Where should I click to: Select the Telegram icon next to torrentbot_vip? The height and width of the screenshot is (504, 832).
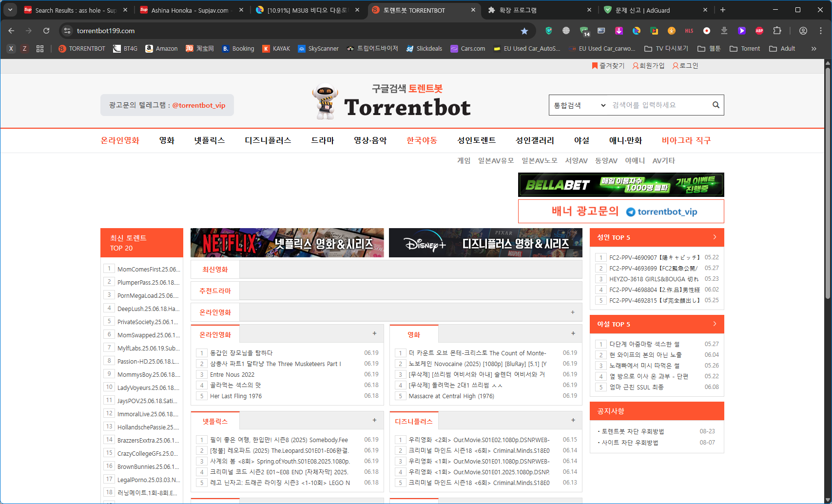(x=631, y=212)
